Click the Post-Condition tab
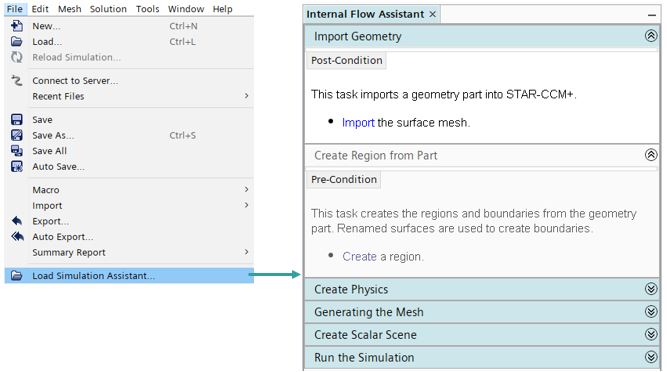667x372 pixels. pyautogui.click(x=346, y=60)
